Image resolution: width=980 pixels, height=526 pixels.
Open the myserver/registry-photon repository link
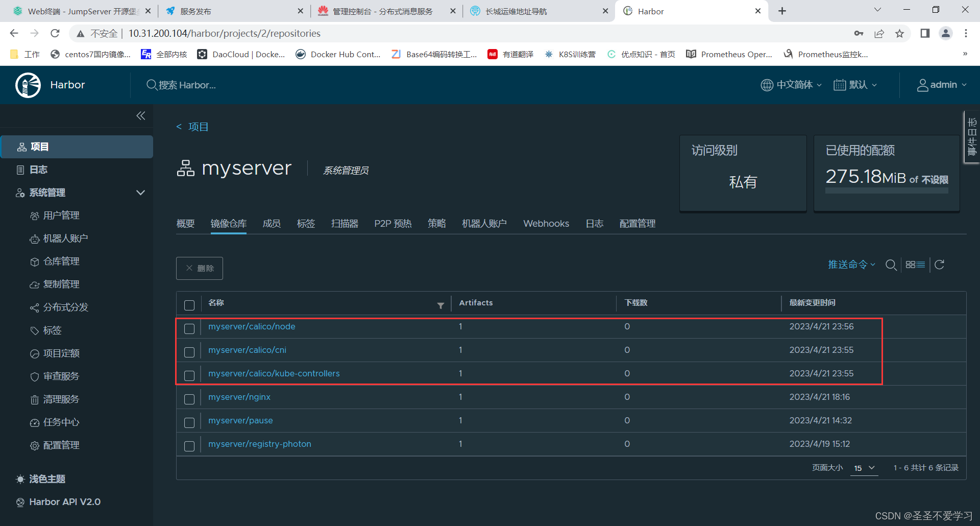click(x=260, y=444)
